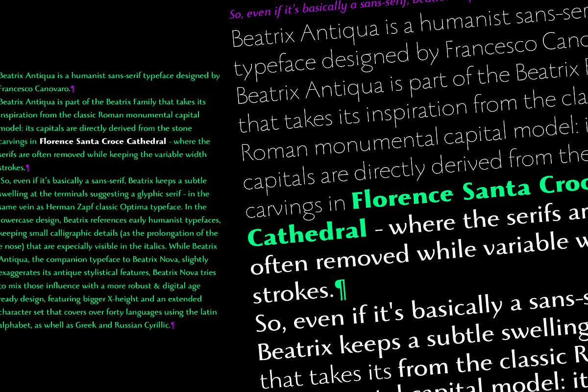Screen dimensions: 588x392
Task: Click small line 'ready design, featuring bigger X-height'
Action: 101,299
